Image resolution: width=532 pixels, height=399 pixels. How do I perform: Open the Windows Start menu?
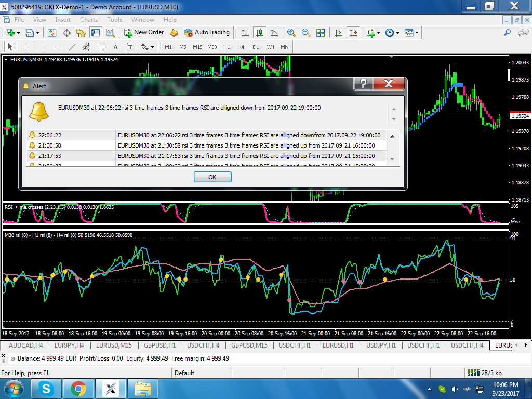(14, 389)
